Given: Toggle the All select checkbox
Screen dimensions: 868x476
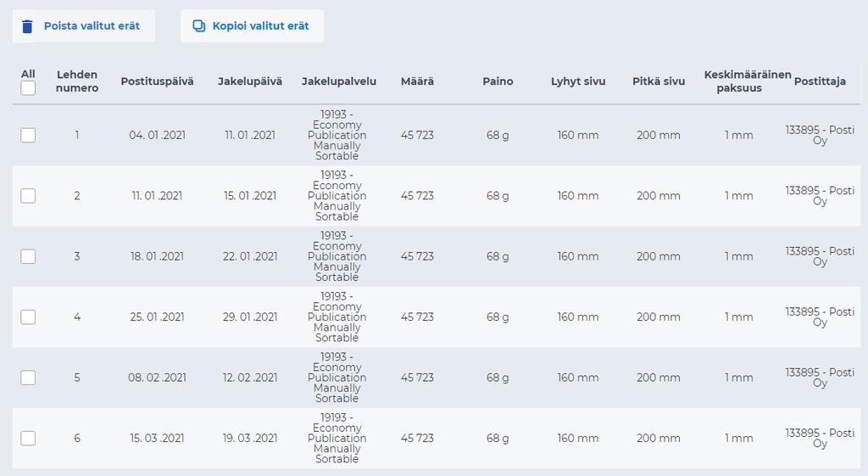Looking at the screenshot, I should 28,88.
